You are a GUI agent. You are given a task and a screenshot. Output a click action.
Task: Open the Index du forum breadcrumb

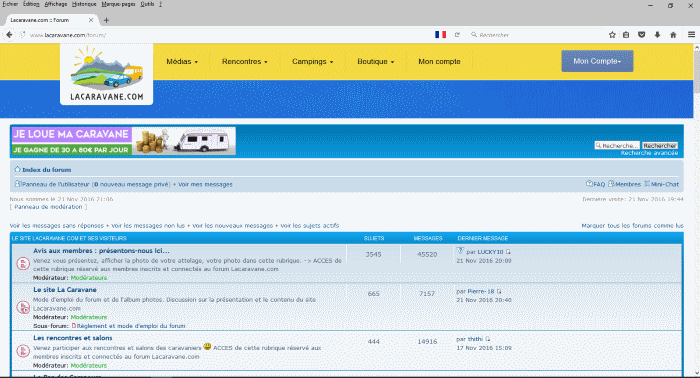point(46,170)
